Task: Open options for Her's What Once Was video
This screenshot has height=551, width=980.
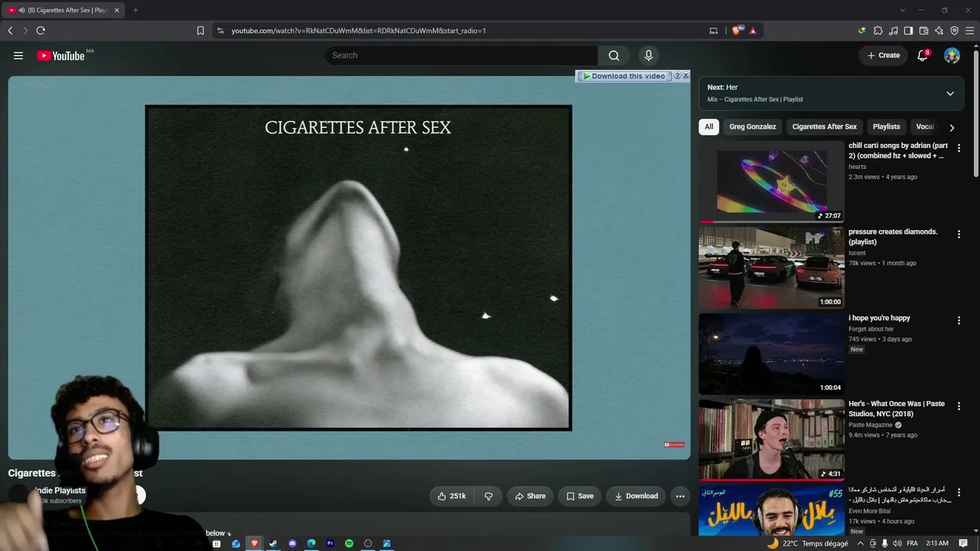Action: [959, 406]
